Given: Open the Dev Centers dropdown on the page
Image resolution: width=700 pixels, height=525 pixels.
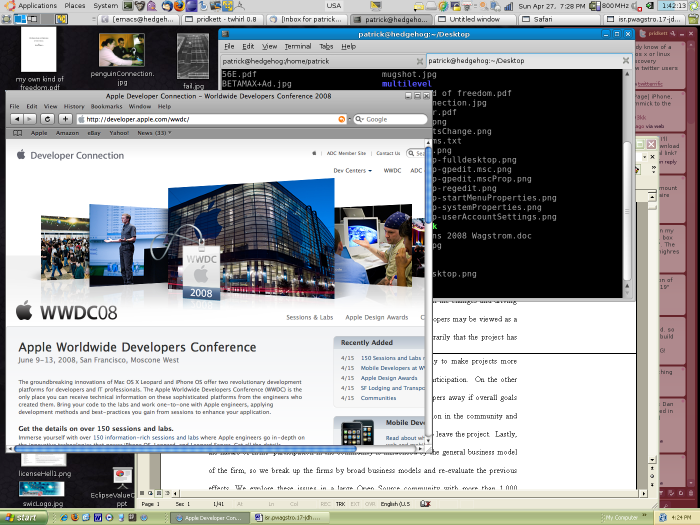Looking at the screenshot, I should (x=352, y=171).
